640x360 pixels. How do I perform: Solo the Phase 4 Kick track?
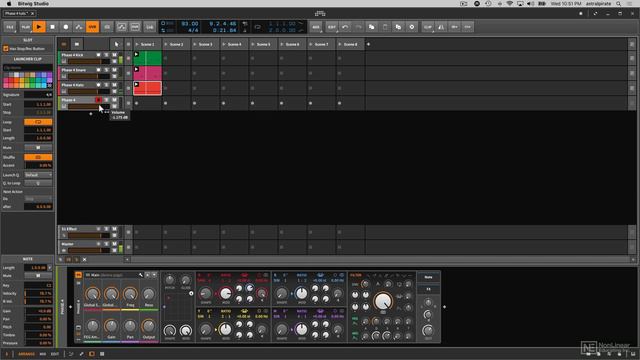[x=107, y=55]
